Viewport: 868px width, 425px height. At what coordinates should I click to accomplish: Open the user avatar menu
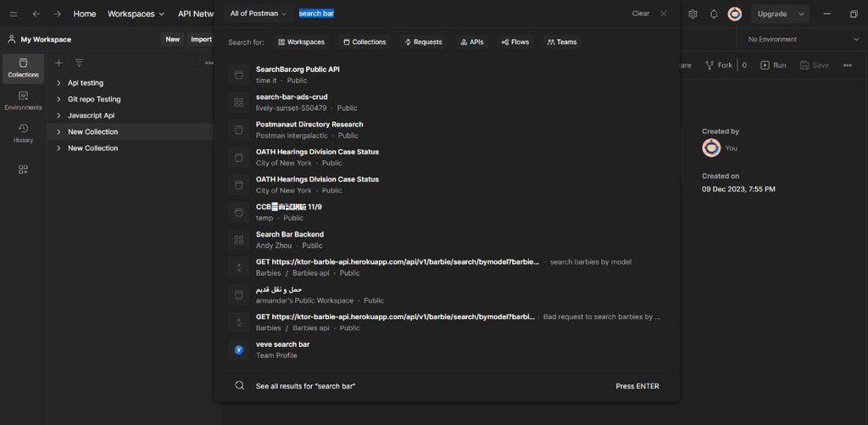point(735,14)
